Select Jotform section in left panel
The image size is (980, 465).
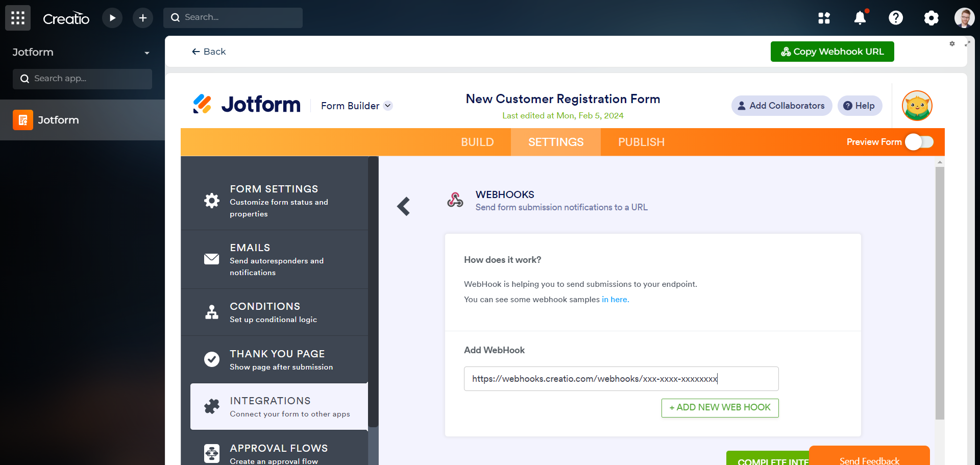[x=82, y=120]
